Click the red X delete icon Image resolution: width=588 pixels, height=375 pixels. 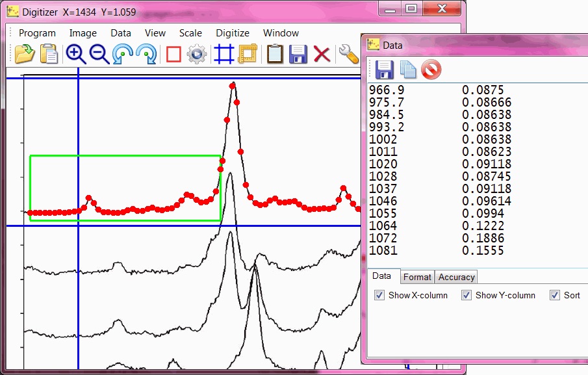[x=322, y=54]
